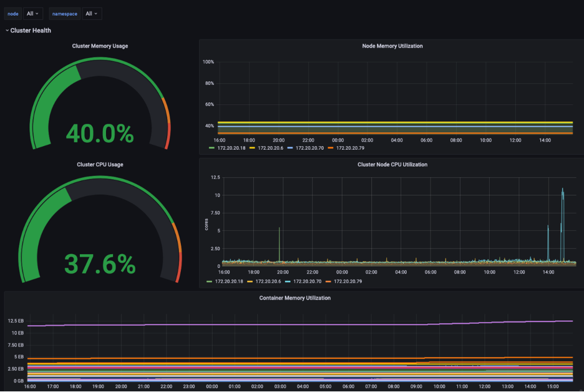Open the Container Memory Utilization panel title

point(294,298)
